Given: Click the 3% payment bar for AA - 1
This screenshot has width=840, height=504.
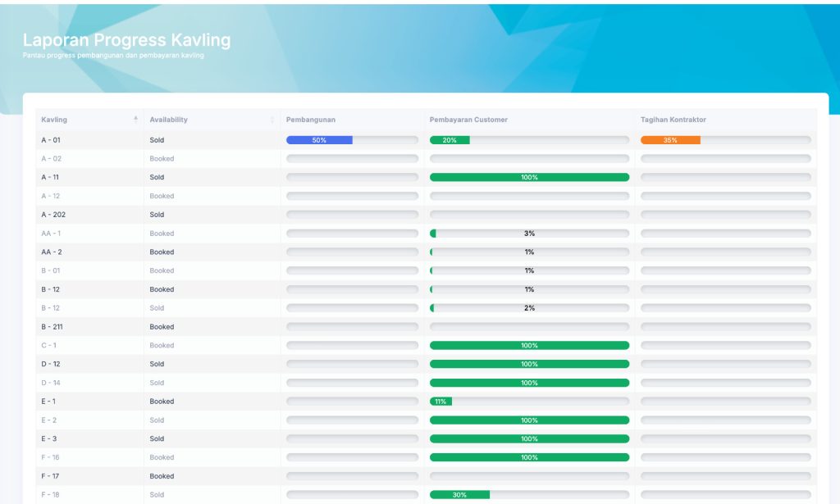Looking at the screenshot, I should [x=529, y=234].
